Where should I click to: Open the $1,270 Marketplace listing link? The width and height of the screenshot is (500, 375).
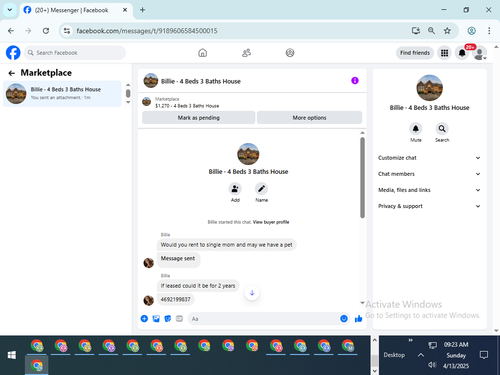coord(187,106)
